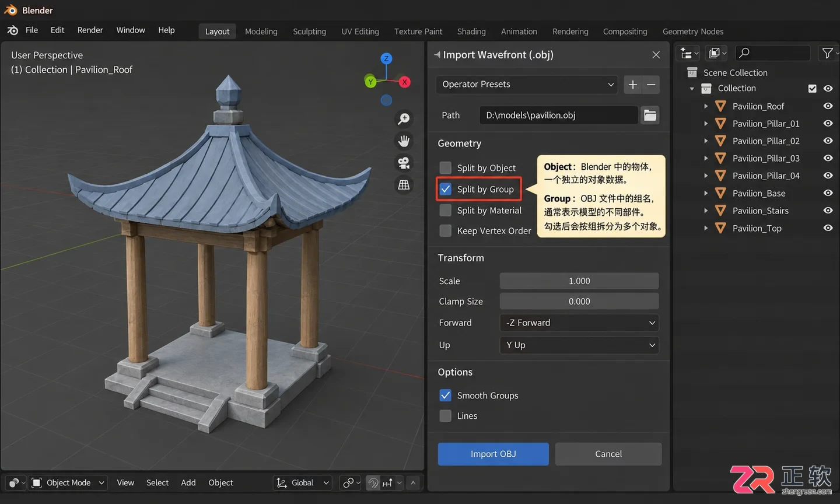Viewport: 840px width, 504px height.
Task: Uncheck Split by Group checkbox
Action: (x=446, y=189)
